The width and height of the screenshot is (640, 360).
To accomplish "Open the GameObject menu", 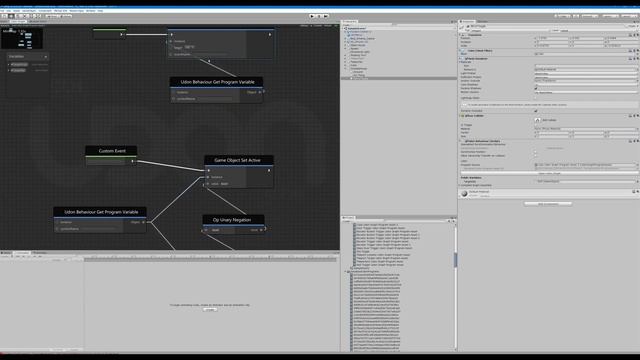I will pos(29,11).
